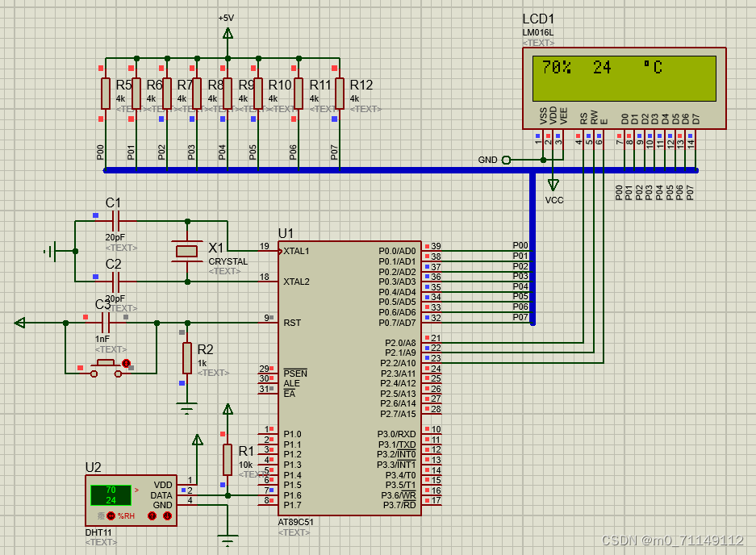Click pin number 39 on U1

(436, 246)
